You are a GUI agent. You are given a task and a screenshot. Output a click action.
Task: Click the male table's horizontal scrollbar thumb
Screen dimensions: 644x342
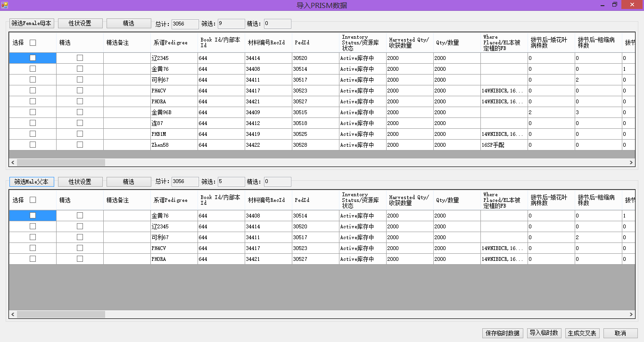tap(61, 314)
